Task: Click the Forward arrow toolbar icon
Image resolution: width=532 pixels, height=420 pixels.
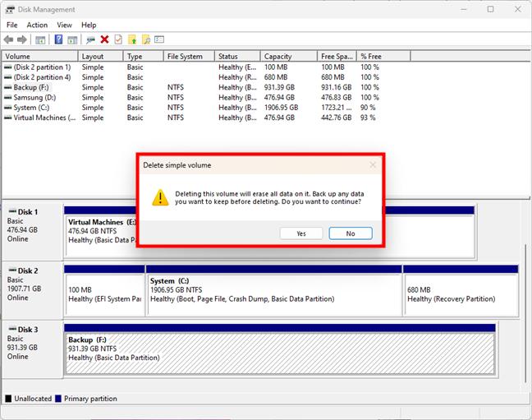Action: pos(22,39)
